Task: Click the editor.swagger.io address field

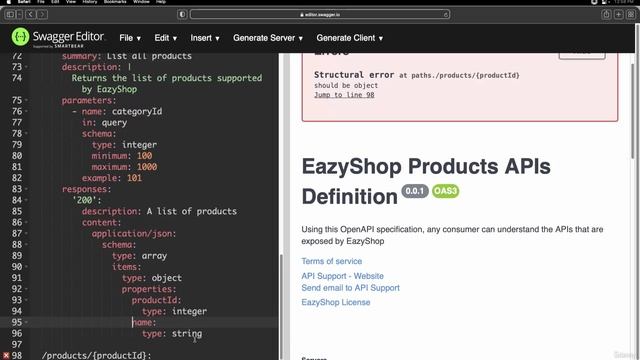Action: (x=320, y=15)
